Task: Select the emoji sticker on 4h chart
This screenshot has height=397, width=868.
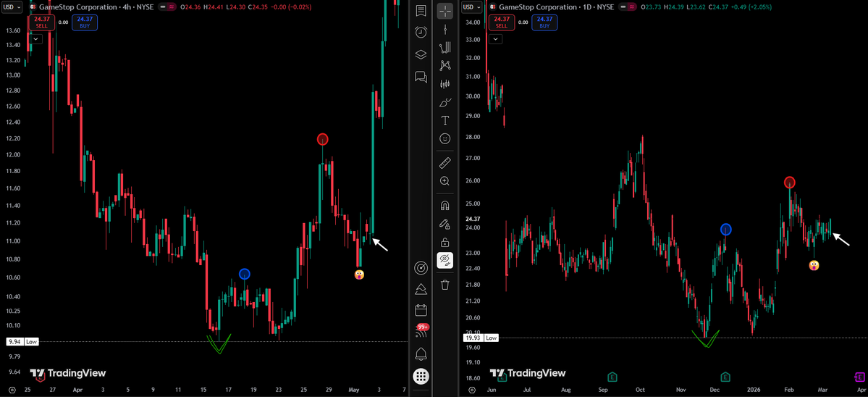Action: pyautogui.click(x=360, y=275)
